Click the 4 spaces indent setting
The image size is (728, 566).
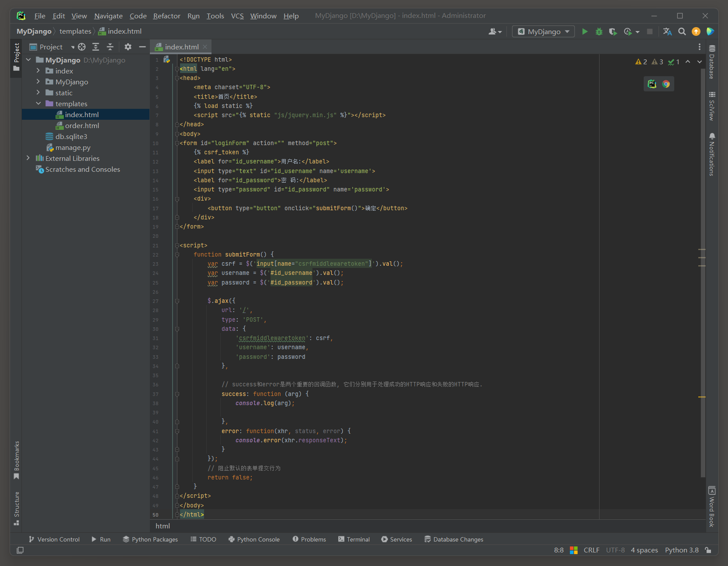click(644, 550)
